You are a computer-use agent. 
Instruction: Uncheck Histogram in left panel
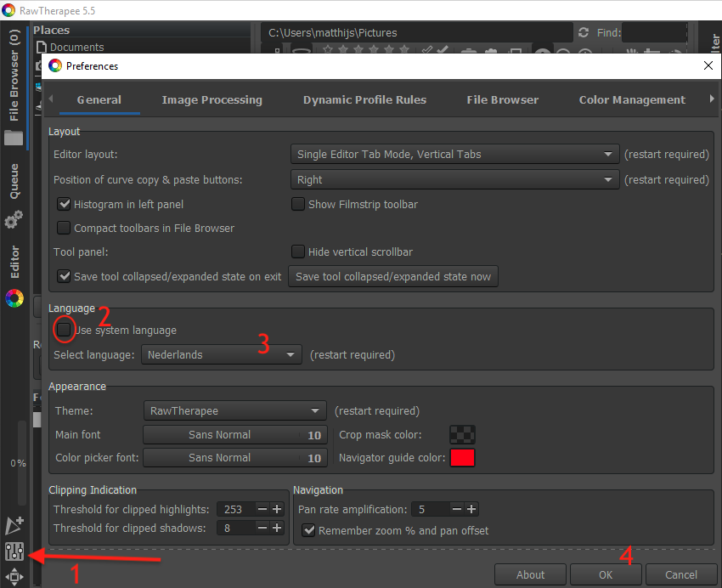64,204
